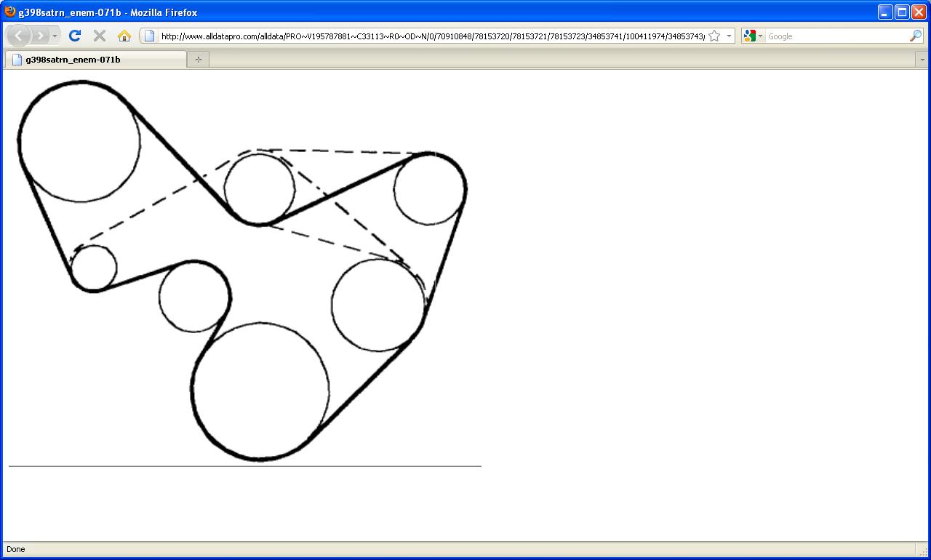Screen dimensions: 931x560
Task: Go to the Firefox home page
Action: point(124,36)
